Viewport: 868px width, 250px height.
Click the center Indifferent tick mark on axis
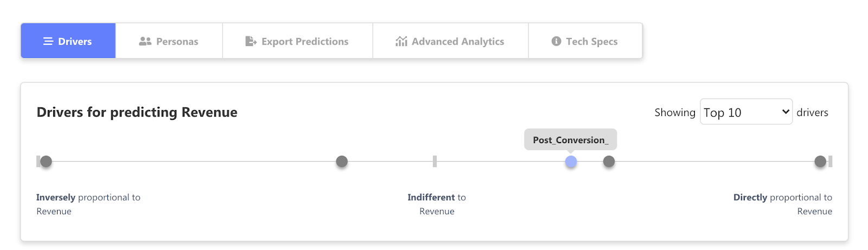tap(435, 161)
